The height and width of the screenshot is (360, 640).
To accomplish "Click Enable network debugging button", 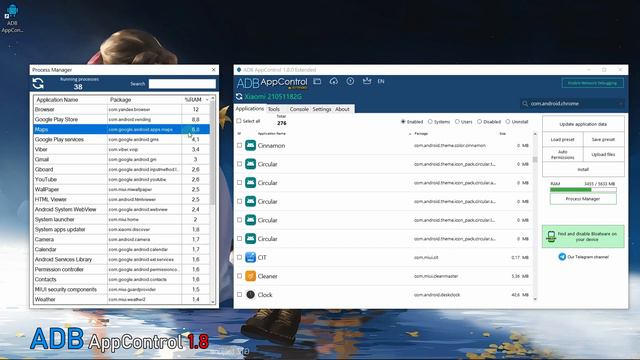I will tap(593, 83).
